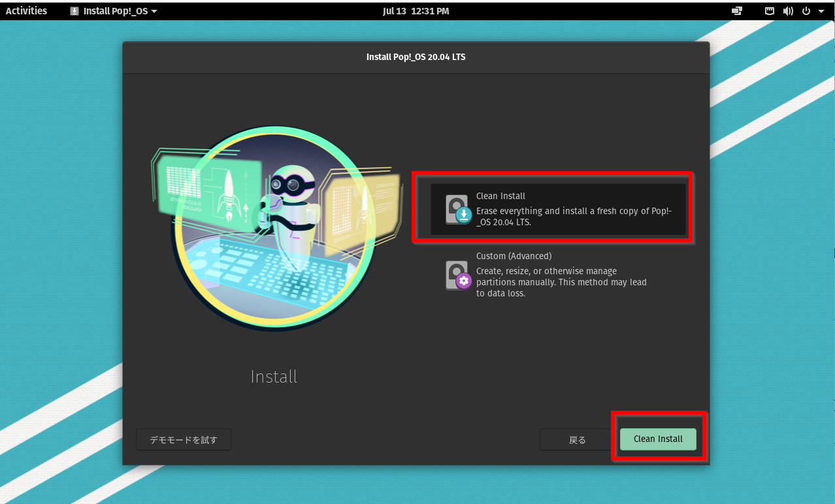Open the Activities overview

pos(26,10)
